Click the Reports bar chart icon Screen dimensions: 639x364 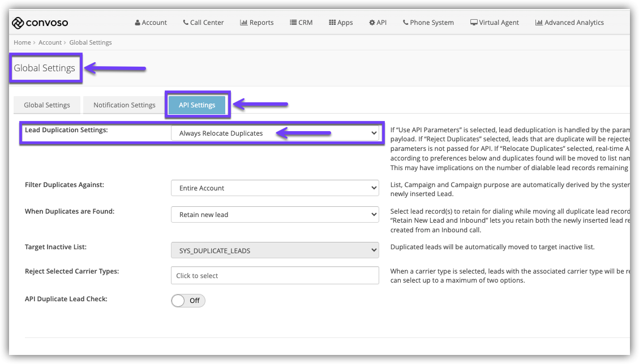point(243,23)
